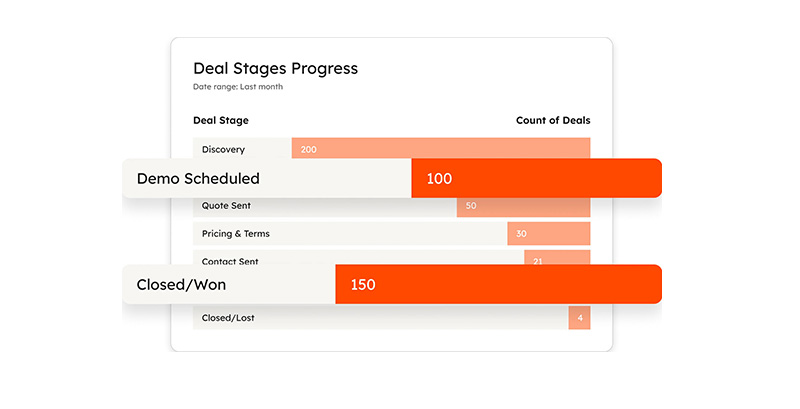
Task: Click the 150 value for Closed/Won
Action: (x=363, y=285)
